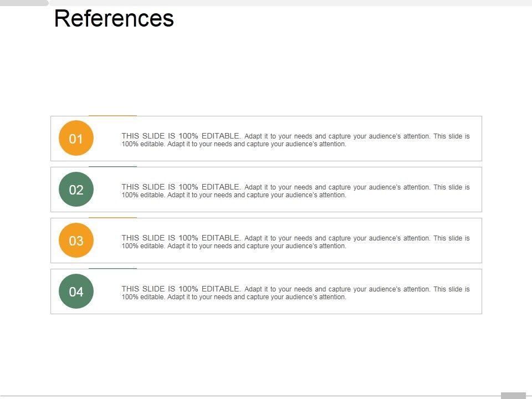Select the gray tab shape at top-left corner
This screenshot has width=532, height=399.
(x=24, y=3)
